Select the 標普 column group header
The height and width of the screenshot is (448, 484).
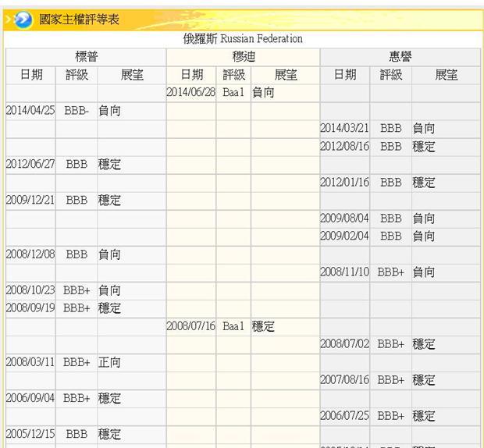(x=86, y=57)
